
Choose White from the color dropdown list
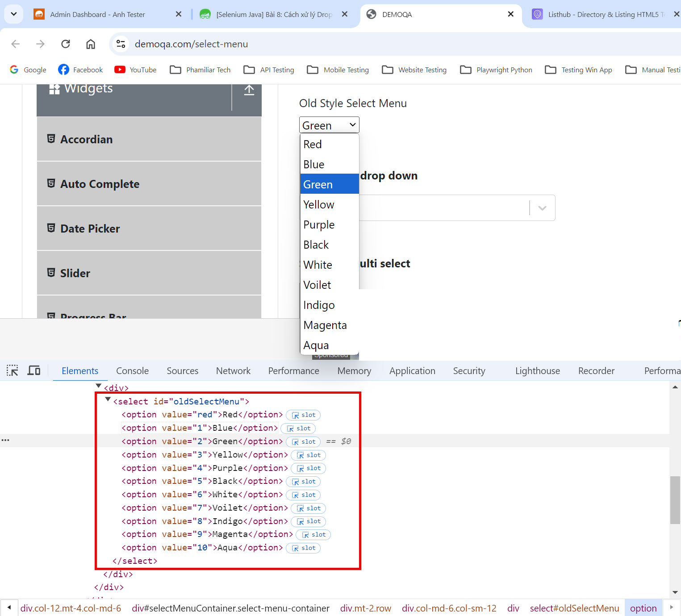coord(330,265)
